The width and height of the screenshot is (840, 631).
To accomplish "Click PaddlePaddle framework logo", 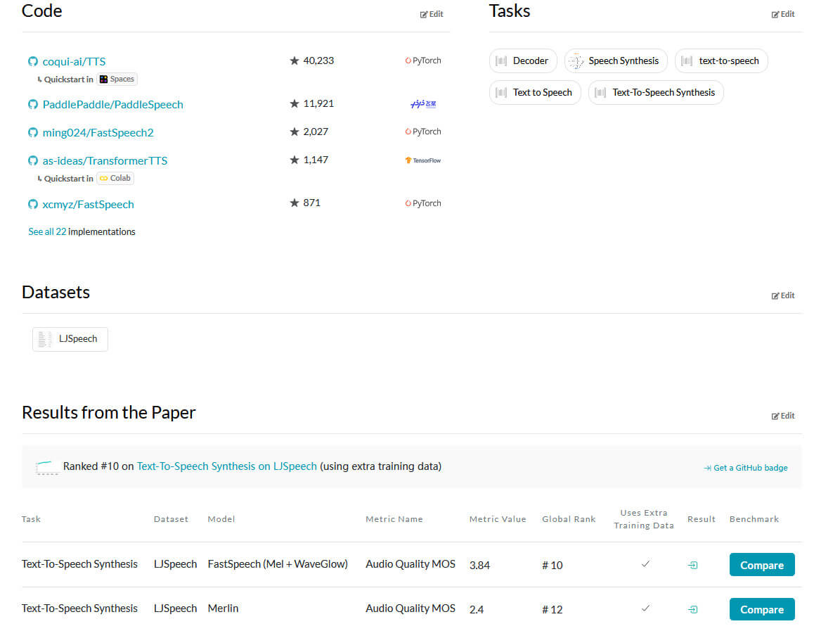I will point(423,104).
